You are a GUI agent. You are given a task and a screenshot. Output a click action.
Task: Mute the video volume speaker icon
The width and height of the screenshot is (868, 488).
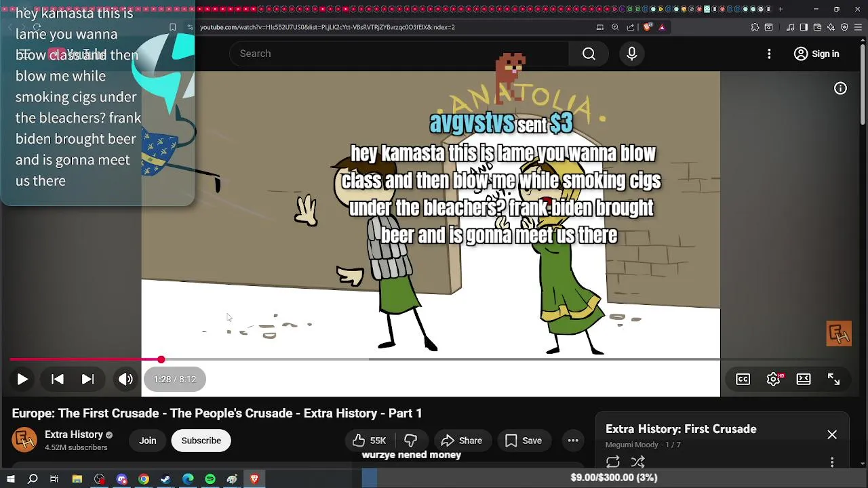(x=125, y=380)
